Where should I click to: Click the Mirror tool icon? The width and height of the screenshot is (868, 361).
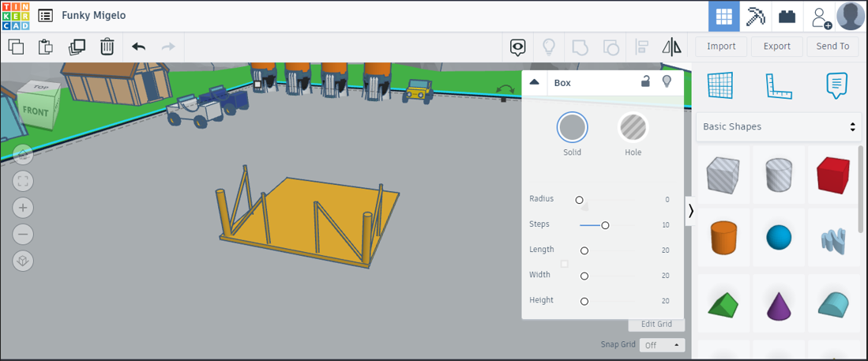pos(672,47)
